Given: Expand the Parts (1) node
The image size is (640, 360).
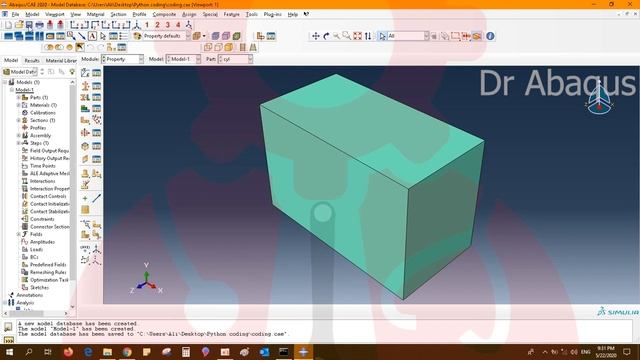Looking at the screenshot, I should (x=18, y=98).
